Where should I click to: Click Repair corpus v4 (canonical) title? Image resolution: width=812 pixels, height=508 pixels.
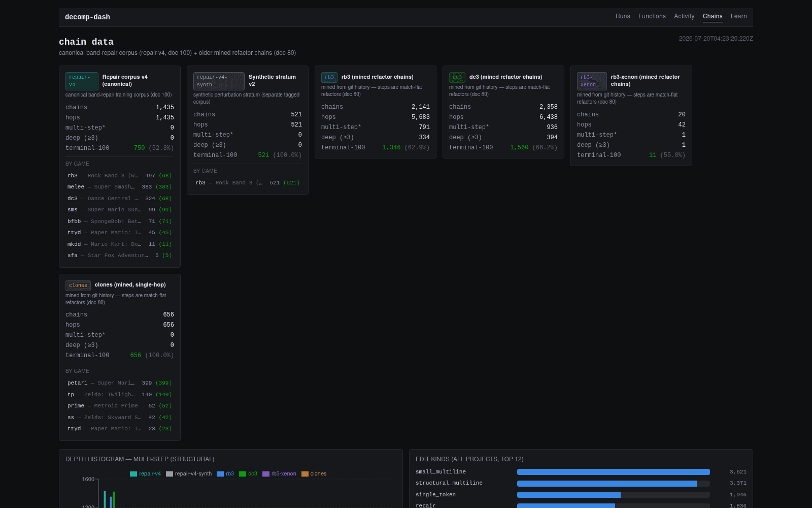pos(125,80)
